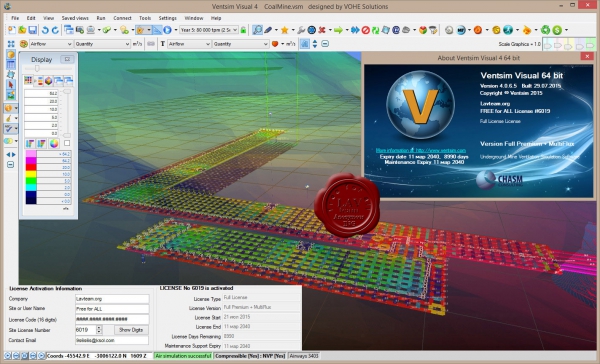600x364 pixels.
Task: Open the first Airflow color data dropdown
Action: (51, 44)
